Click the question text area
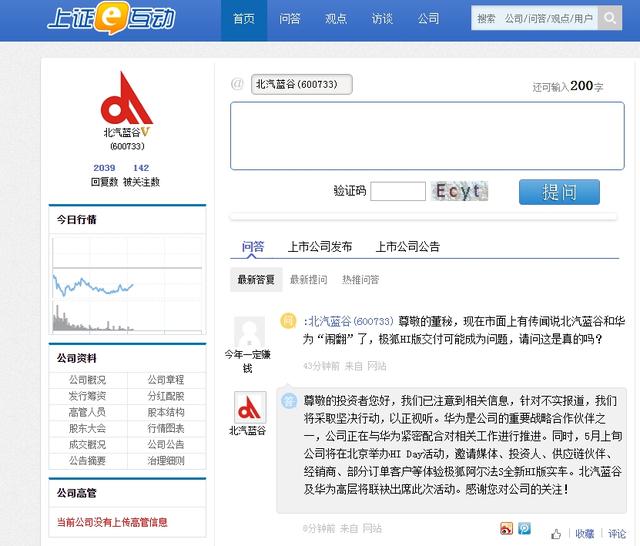Viewport: 640px width, 546px height. (x=427, y=136)
